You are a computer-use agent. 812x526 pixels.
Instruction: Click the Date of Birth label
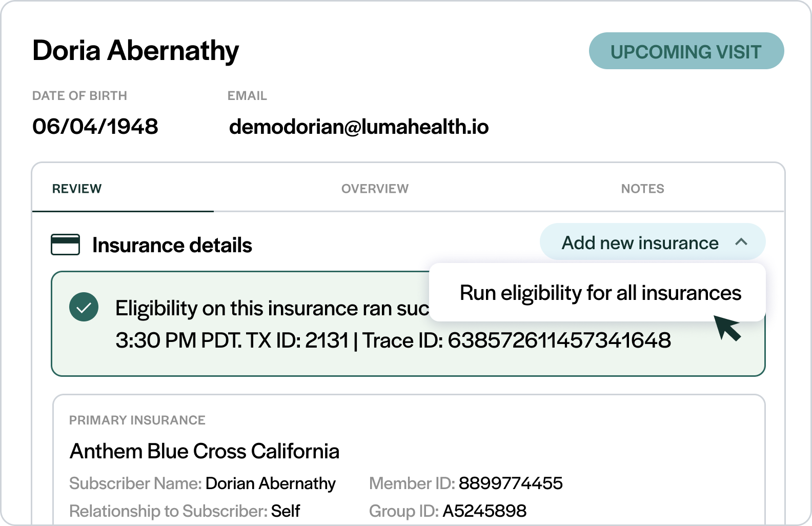79,96
